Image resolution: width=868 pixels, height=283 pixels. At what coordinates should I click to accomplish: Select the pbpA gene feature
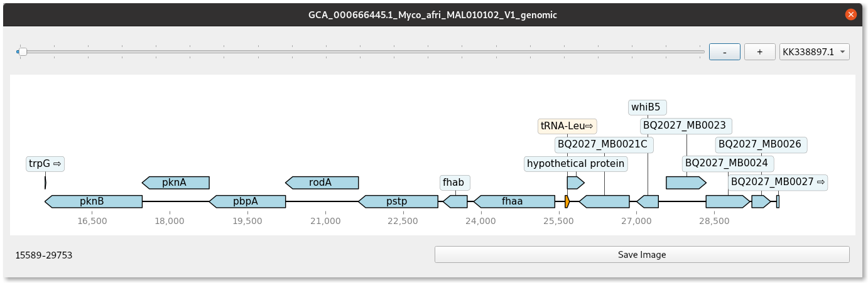pyautogui.click(x=247, y=201)
